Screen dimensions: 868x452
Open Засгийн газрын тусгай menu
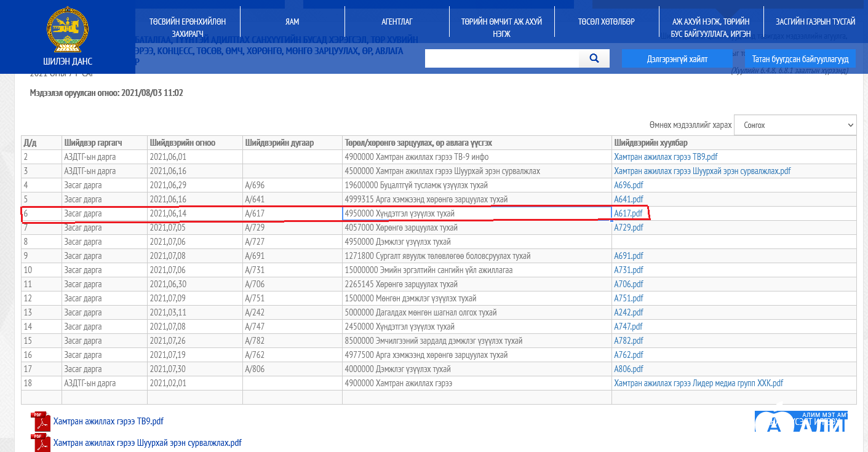coord(815,22)
